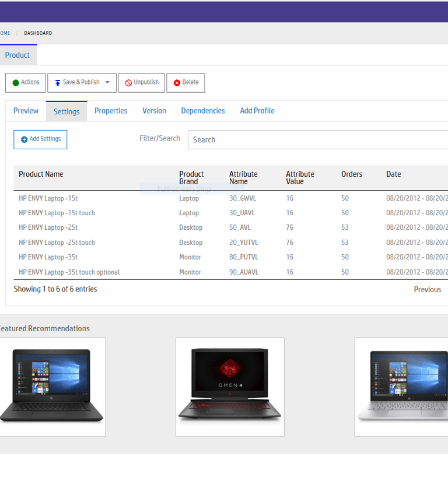Screen dimensions: 448x484
Task: Click the blue upload arrow icon on Save & Publish
Action: pos(57,83)
